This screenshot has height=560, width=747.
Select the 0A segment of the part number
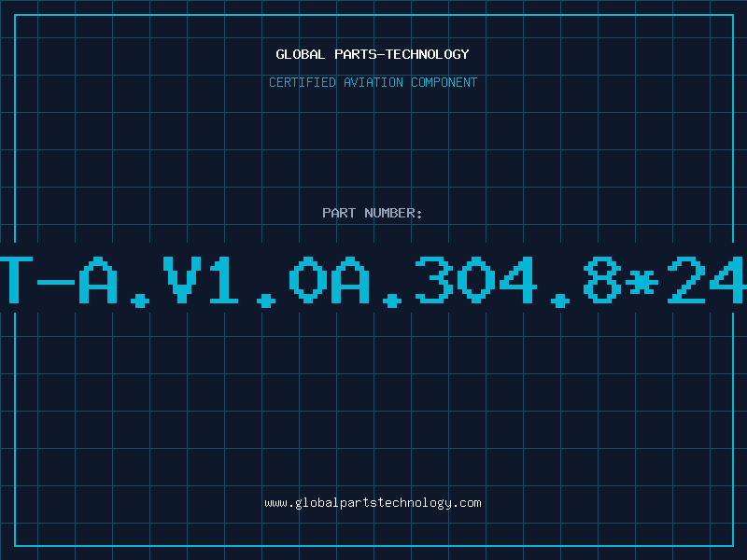(x=330, y=280)
